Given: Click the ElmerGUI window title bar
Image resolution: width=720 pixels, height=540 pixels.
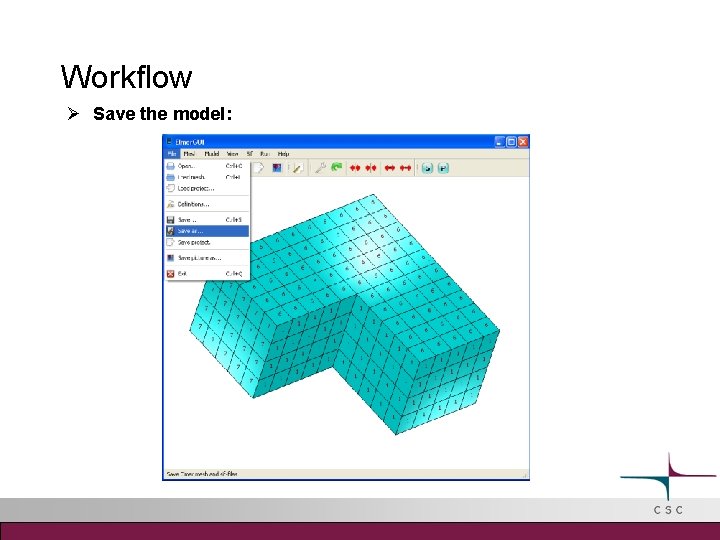Looking at the screenshot, I should tap(346, 142).
